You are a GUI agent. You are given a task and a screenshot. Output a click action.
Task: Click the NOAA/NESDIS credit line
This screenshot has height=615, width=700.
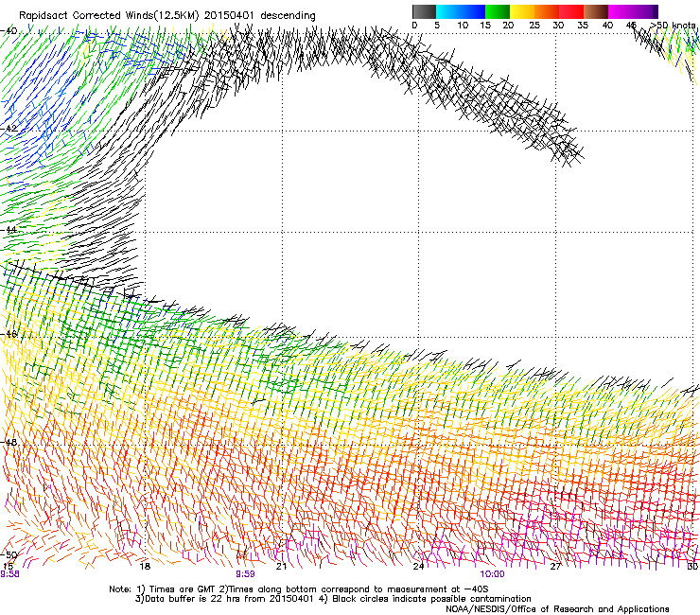click(557, 608)
